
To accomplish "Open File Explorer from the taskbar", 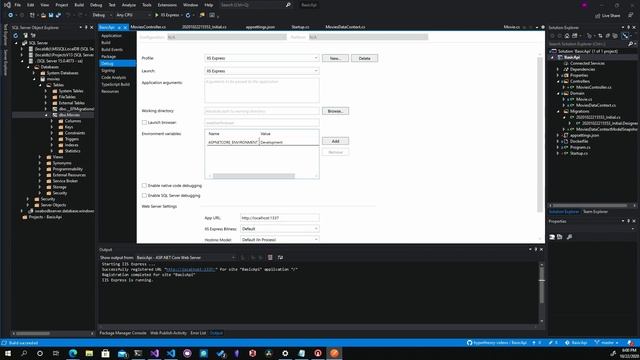I will (89, 353).
